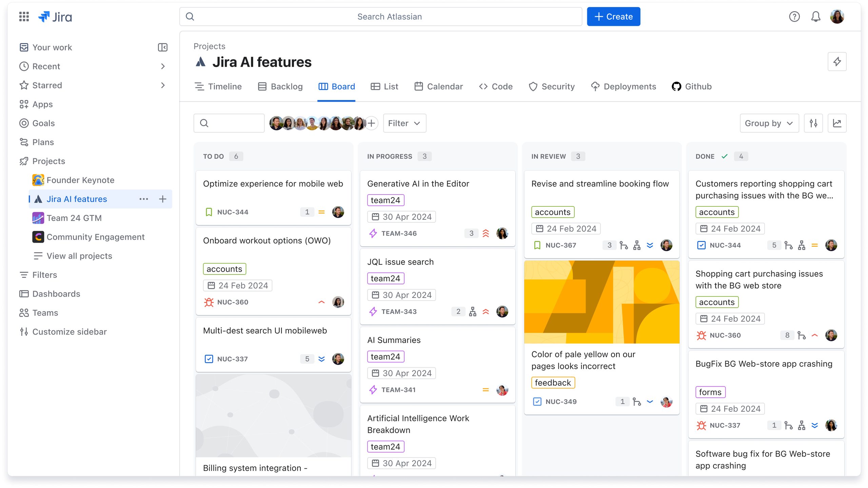This screenshot has width=868, height=488.
Task: Open the board insights chart icon
Action: [837, 123]
